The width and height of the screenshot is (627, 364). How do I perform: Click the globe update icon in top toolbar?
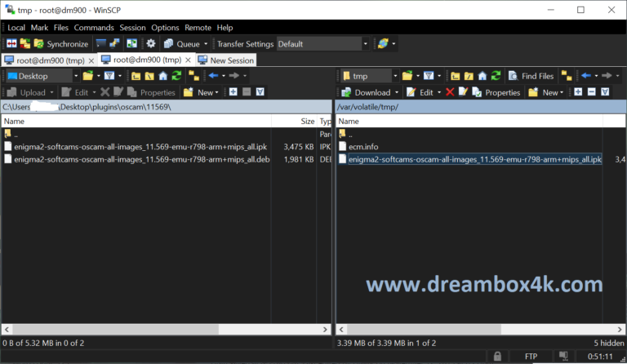pyautogui.click(x=383, y=43)
